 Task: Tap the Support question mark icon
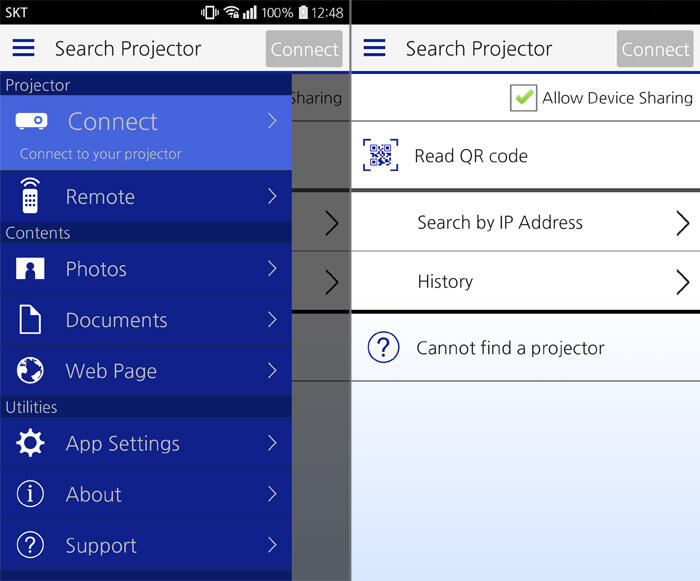pyautogui.click(x=30, y=544)
